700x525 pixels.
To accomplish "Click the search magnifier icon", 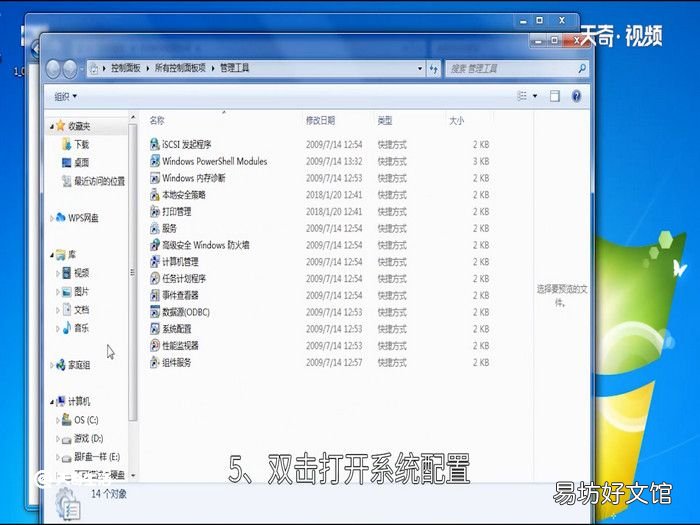I will click(581, 68).
